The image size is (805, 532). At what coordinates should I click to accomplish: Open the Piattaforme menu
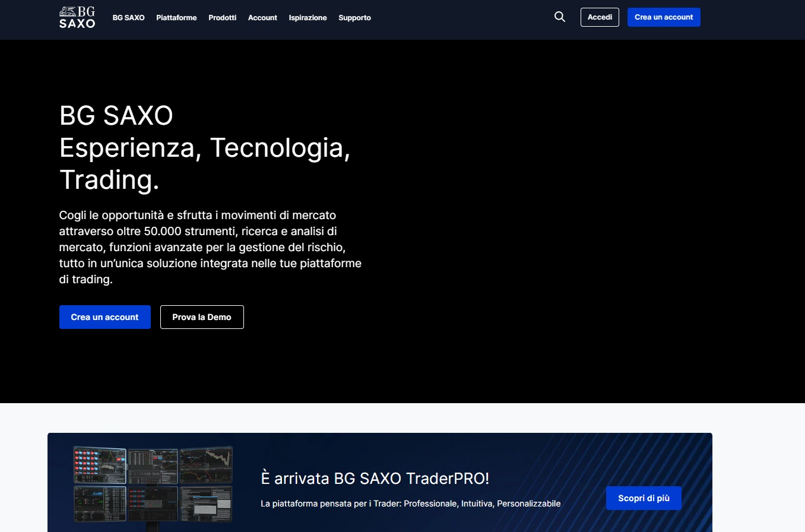point(176,18)
